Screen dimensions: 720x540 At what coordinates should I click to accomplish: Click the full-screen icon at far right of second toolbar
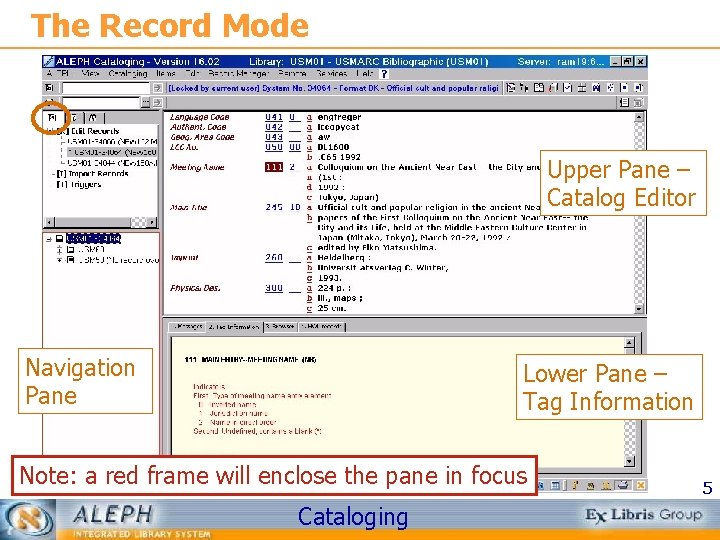[638, 102]
